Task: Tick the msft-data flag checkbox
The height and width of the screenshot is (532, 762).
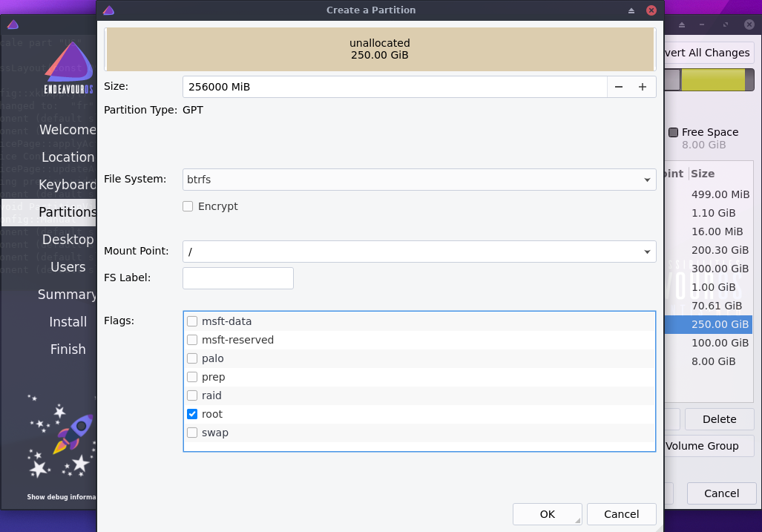Action: coord(192,321)
